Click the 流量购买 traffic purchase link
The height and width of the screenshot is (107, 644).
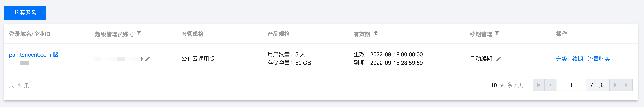(x=599, y=59)
